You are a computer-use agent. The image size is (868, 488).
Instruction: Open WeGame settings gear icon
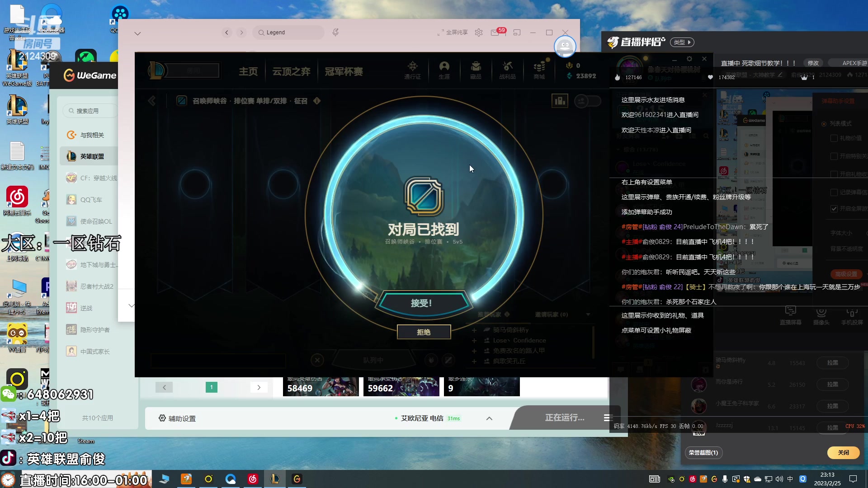pos(479,33)
